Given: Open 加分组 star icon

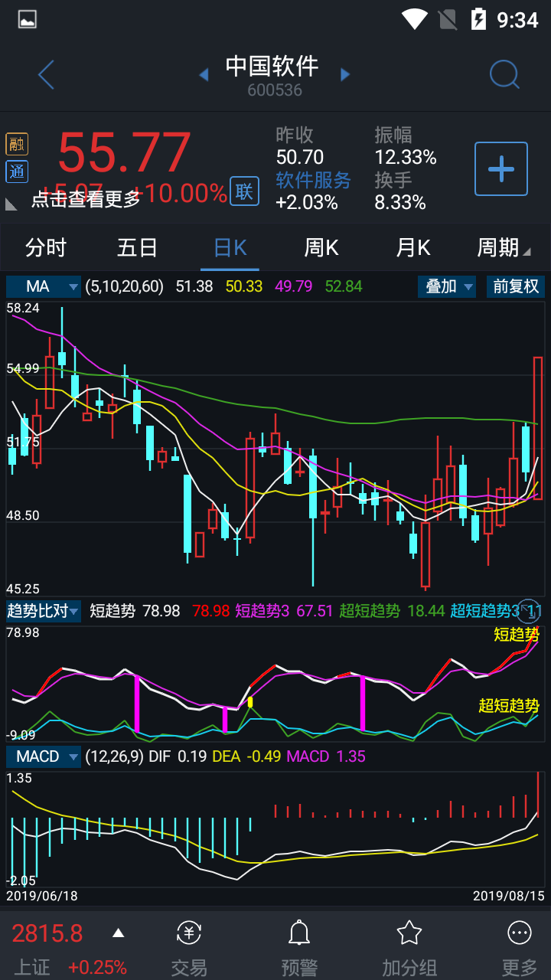Looking at the screenshot, I should coord(409,949).
